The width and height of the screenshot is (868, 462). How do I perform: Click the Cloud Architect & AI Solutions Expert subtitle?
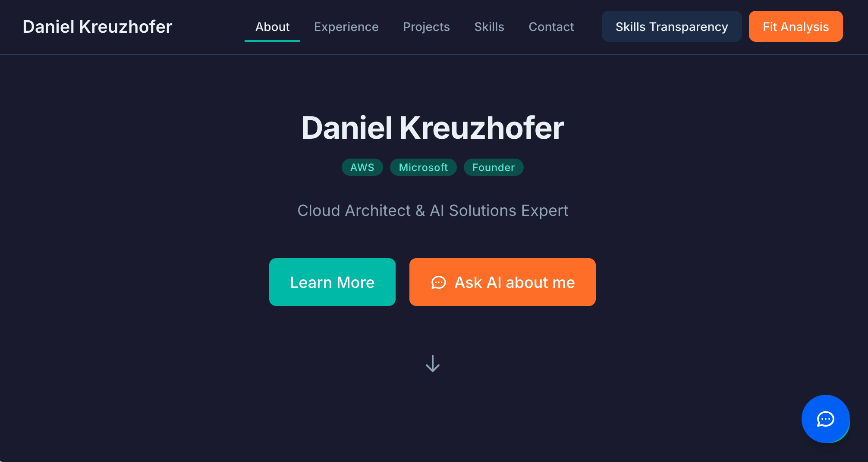(433, 211)
